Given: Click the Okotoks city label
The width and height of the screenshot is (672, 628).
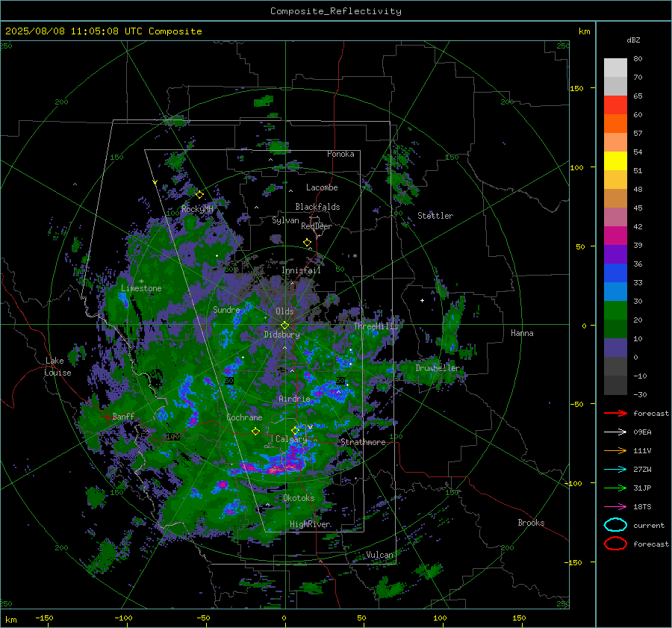Looking at the screenshot, I should pos(299,498).
